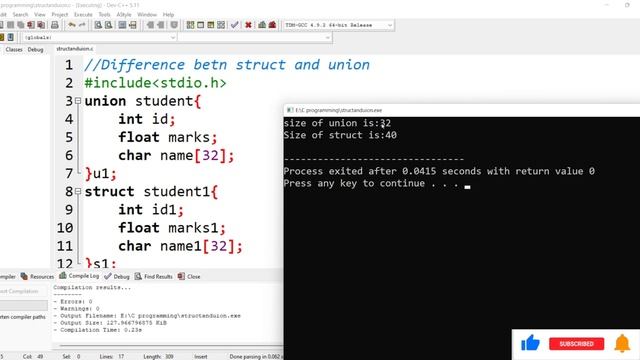This screenshot has width=640, height=360.
Task: Click the compilation progress bar
Action: click(23, 305)
